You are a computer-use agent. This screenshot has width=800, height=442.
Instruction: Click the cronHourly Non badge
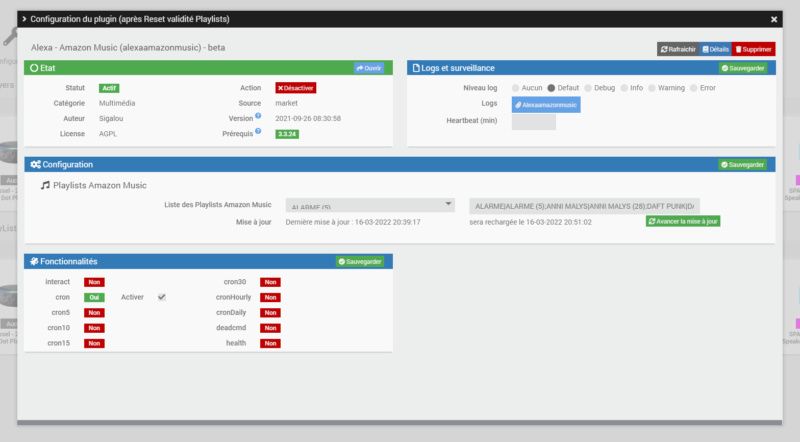[x=270, y=297]
